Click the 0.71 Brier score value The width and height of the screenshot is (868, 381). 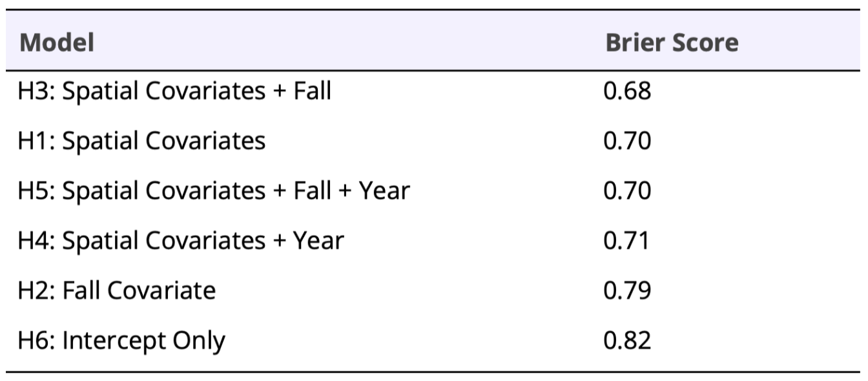tap(626, 240)
